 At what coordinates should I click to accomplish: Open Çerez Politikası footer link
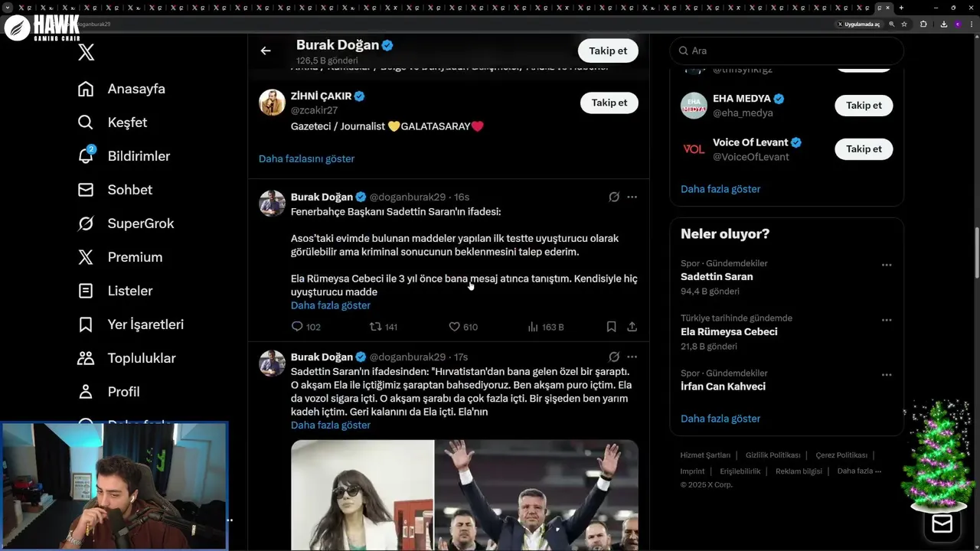841,455
